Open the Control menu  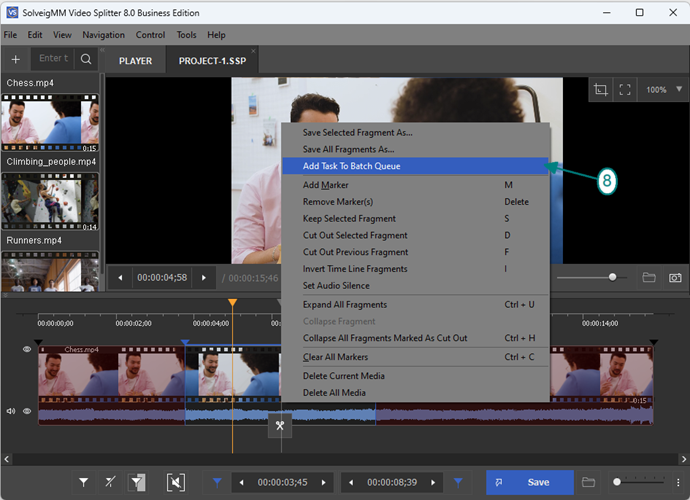(150, 35)
